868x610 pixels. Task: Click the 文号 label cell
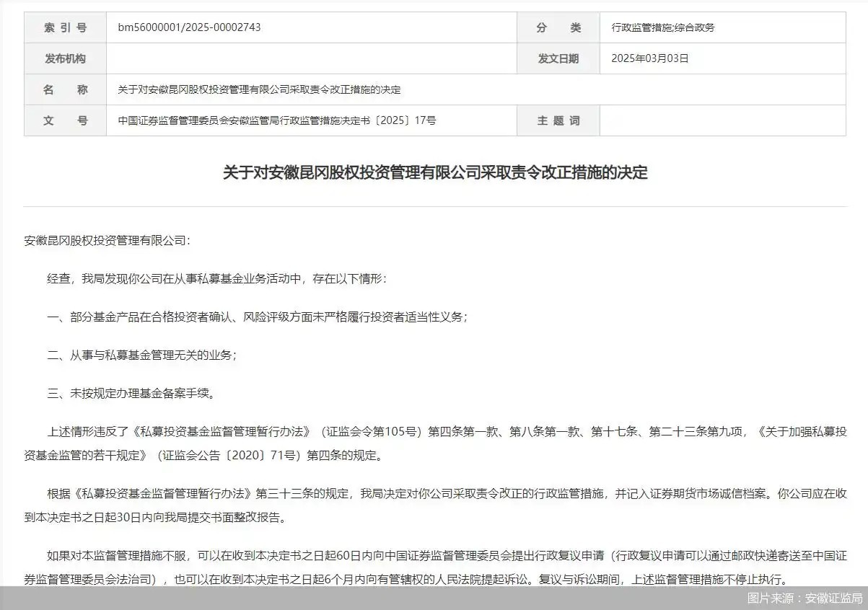pos(65,120)
